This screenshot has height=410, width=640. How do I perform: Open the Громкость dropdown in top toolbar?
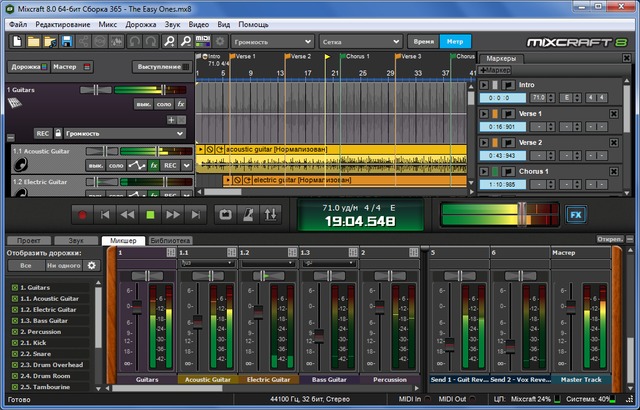point(270,42)
